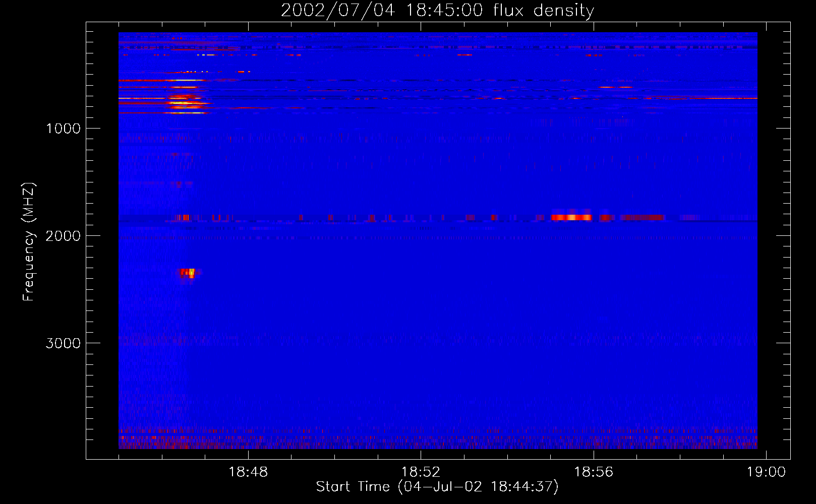Click the 2000 frequency tick label
816x504 pixels.
tap(63, 236)
